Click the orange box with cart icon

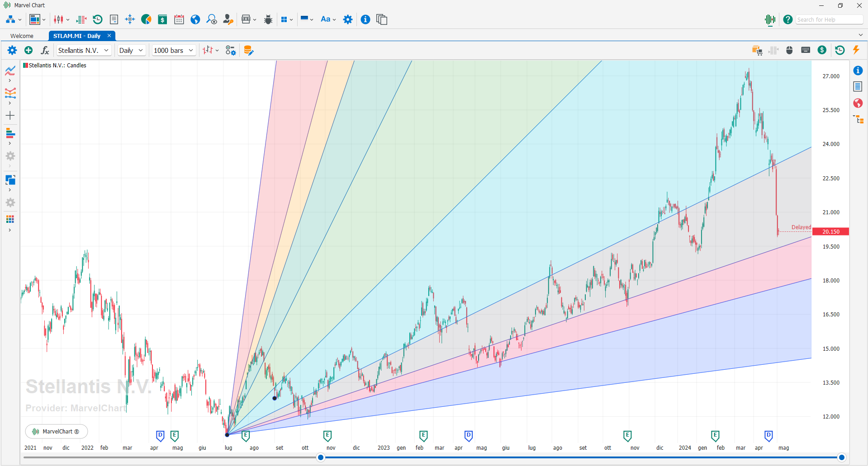[757, 50]
